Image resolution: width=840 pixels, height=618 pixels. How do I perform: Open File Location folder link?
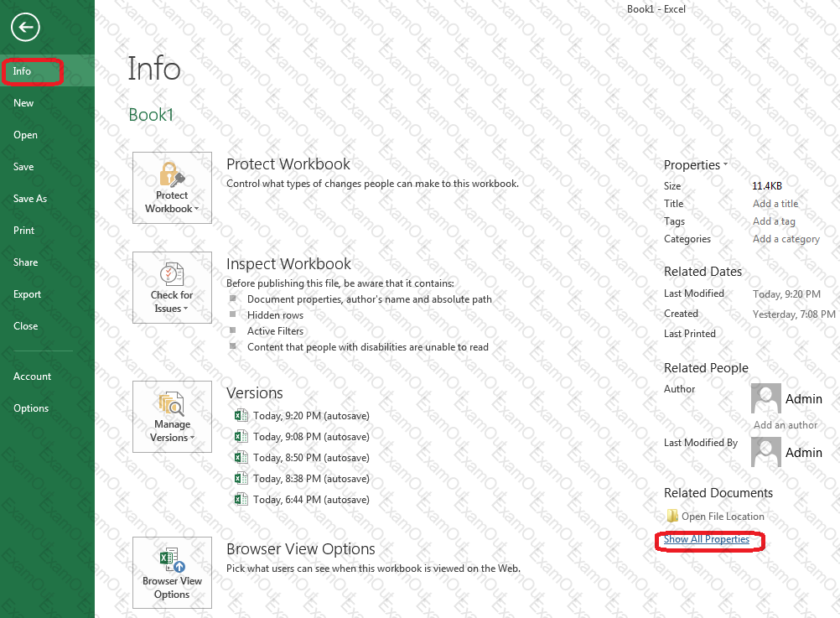pyautogui.click(x=722, y=517)
